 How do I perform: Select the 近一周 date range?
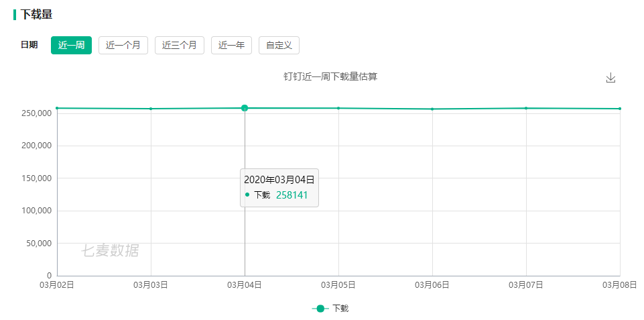point(72,45)
